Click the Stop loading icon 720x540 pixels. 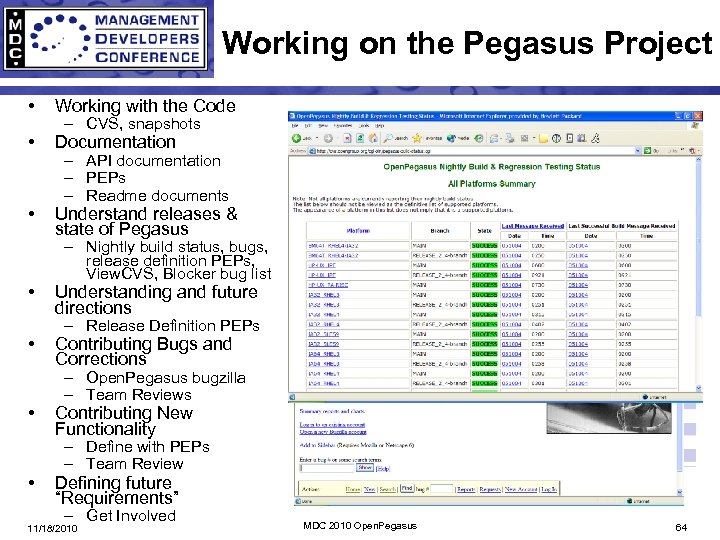coord(347,138)
